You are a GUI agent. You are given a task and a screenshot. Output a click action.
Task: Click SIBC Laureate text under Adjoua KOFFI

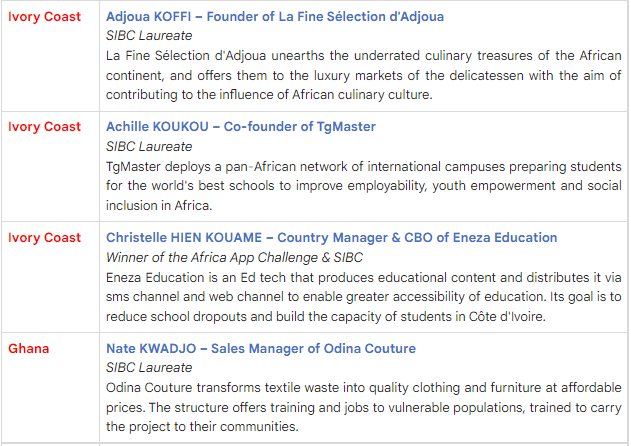click(149, 35)
